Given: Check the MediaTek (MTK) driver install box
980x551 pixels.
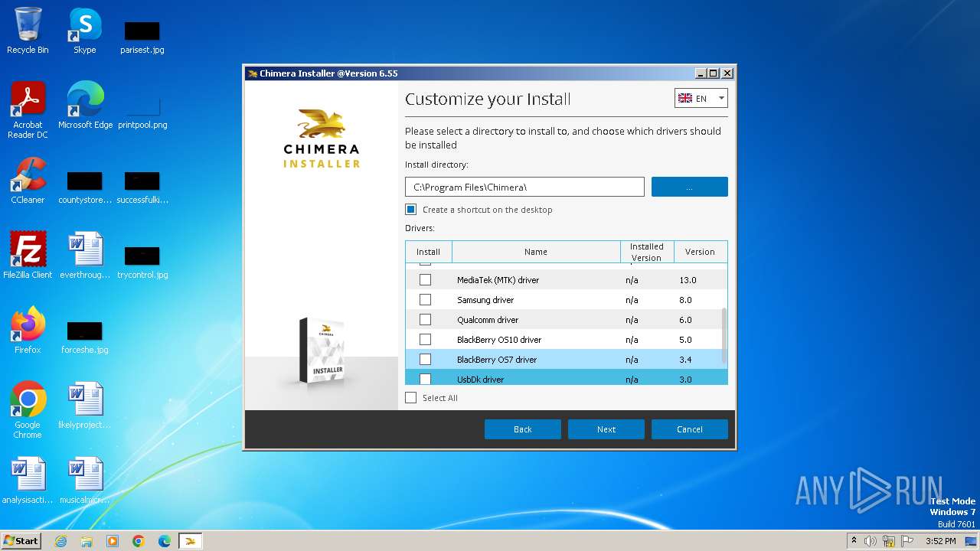Looking at the screenshot, I should 425,280.
